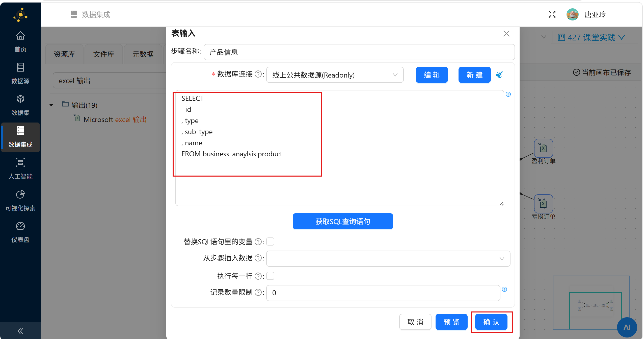Click the 获取SQL查询语句 button
This screenshot has width=644, height=339.
pyautogui.click(x=342, y=221)
